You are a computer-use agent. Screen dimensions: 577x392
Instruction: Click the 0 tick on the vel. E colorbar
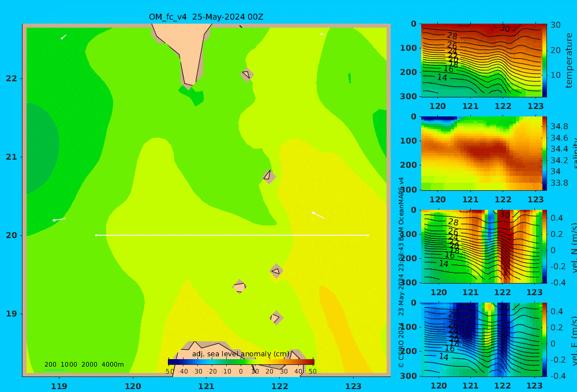pos(553,344)
